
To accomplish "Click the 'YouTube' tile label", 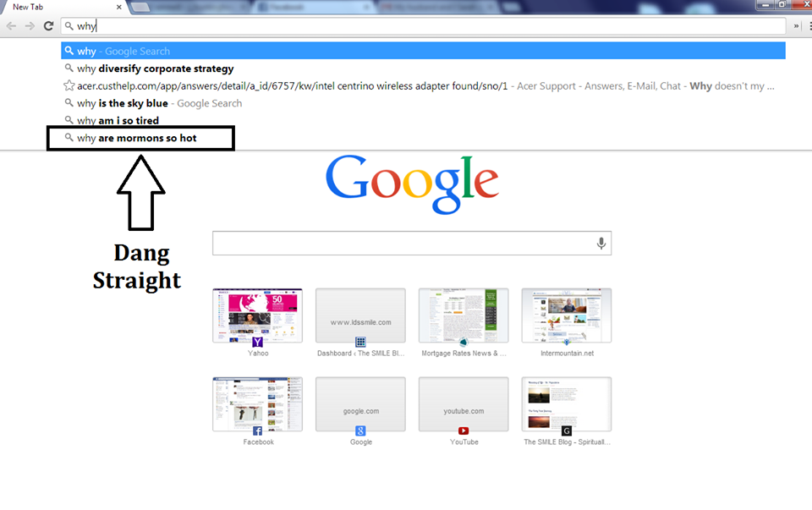I will 464,441.
